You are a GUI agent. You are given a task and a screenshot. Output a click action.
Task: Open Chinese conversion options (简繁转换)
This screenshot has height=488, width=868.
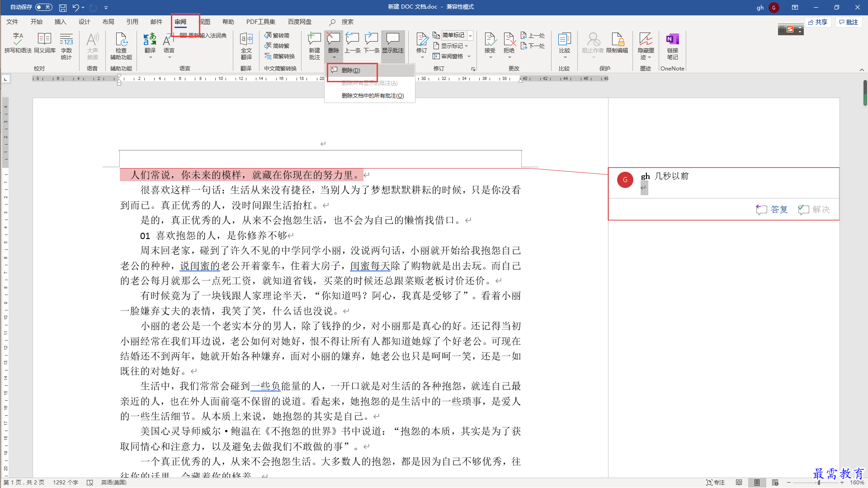[x=280, y=56]
